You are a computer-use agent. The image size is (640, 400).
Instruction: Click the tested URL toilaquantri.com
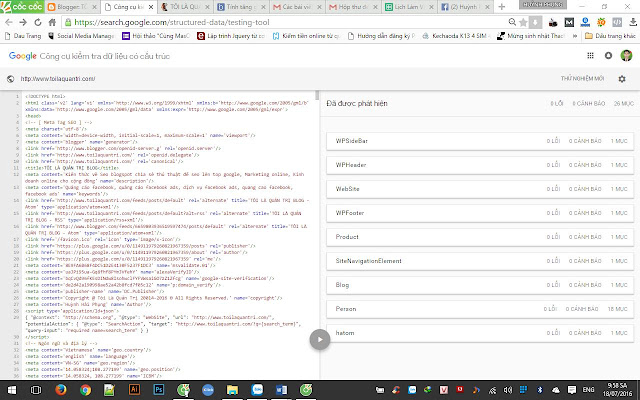point(58,79)
